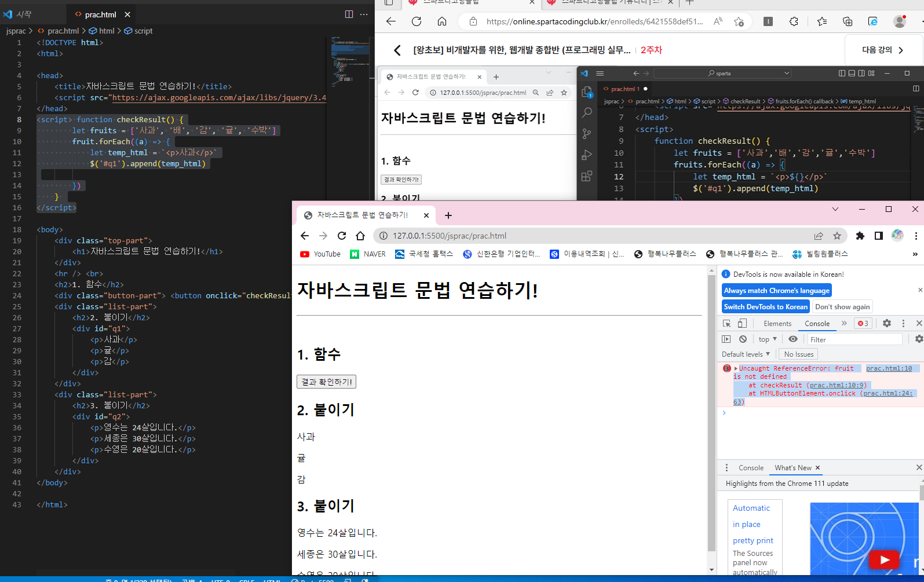The height and width of the screenshot is (582, 924).
Task: Close the prac.html editor tab
Action: click(127, 14)
